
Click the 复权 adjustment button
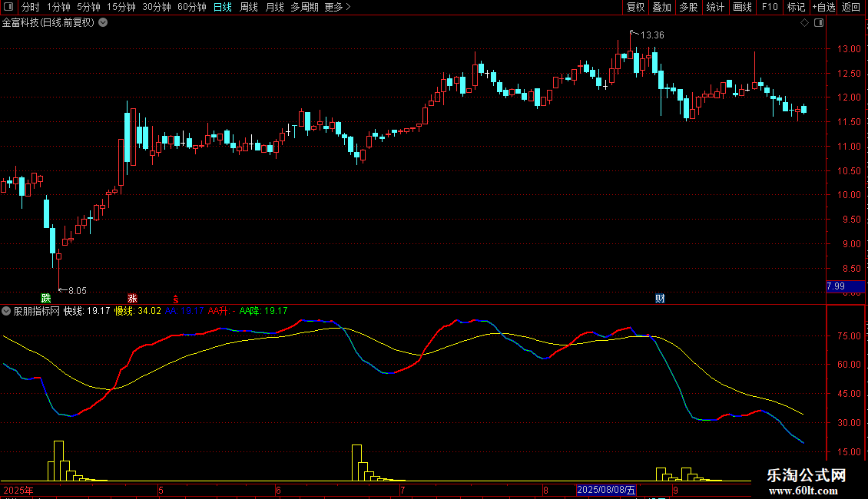pyautogui.click(x=635, y=7)
